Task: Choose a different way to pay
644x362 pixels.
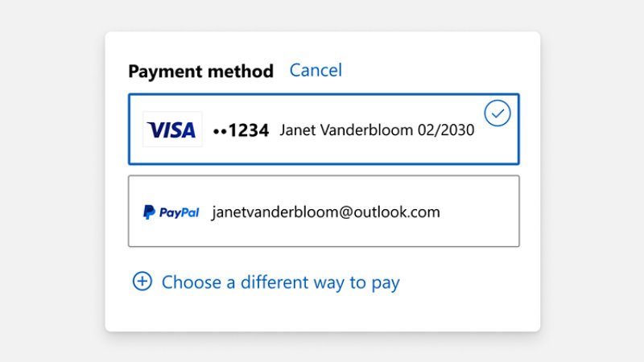Action: point(280,282)
